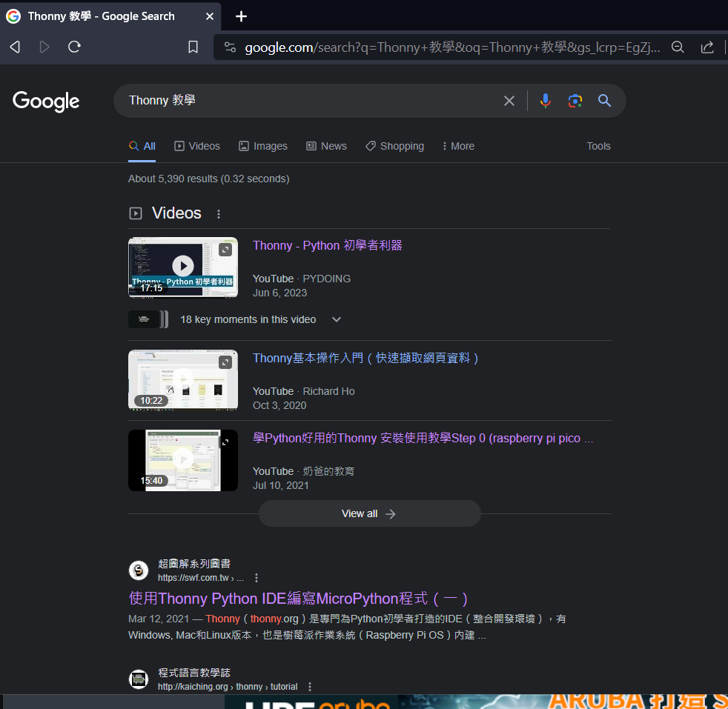Image resolution: width=728 pixels, height=709 pixels.
Task: Preview the Thonny基本操作入門 video
Action: [225, 362]
